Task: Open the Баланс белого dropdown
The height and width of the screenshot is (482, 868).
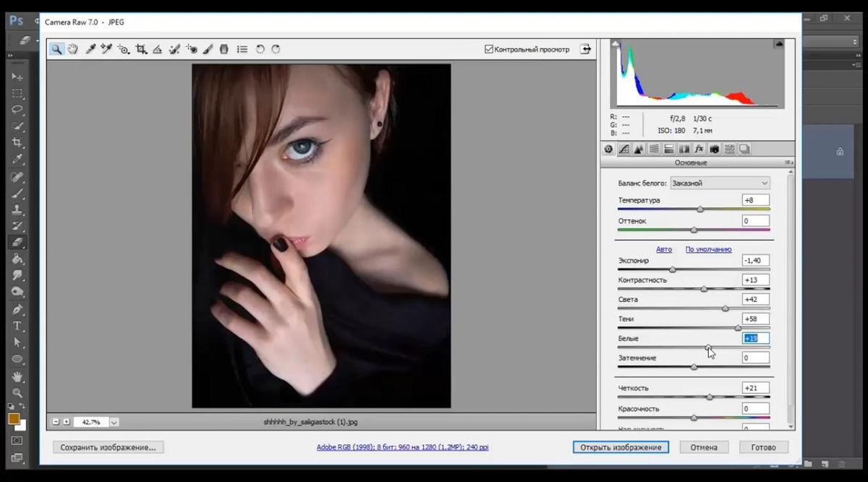Action: click(x=720, y=183)
